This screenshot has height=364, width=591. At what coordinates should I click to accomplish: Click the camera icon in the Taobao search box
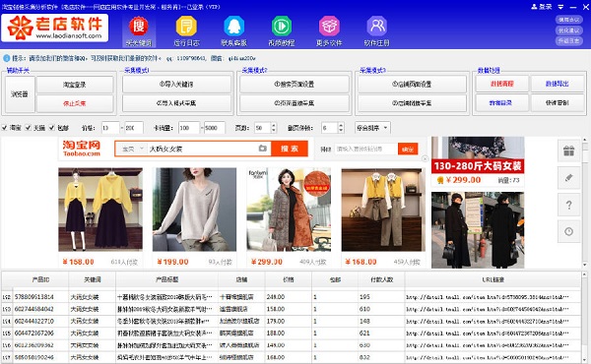click(263, 149)
